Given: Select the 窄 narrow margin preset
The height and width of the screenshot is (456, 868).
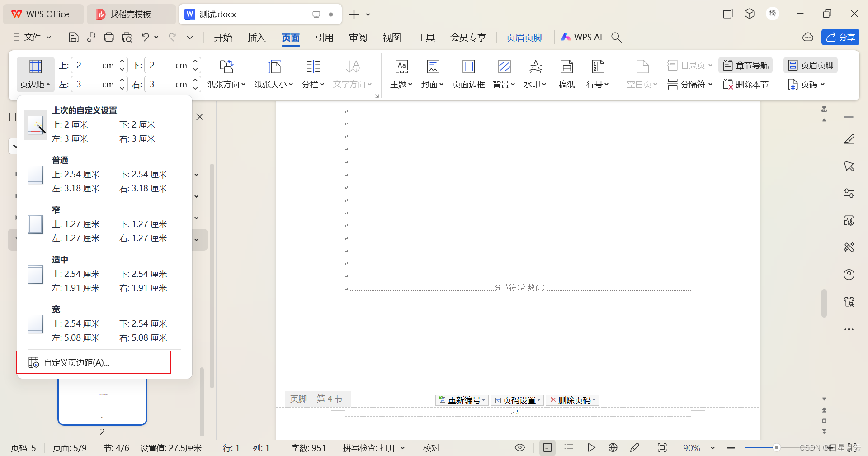Looking at the screenshot, I should [x=104, y=224].
